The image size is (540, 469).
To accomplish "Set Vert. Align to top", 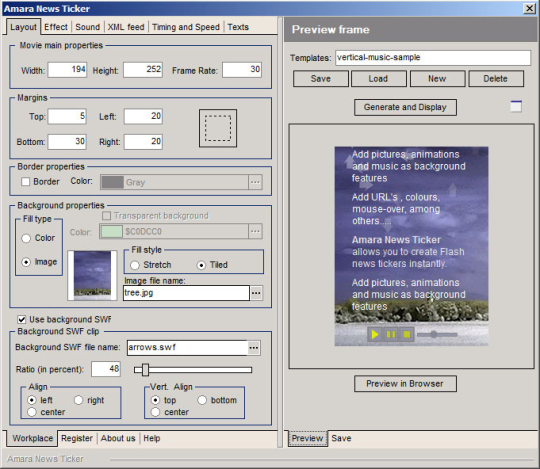I will [155, 400].
